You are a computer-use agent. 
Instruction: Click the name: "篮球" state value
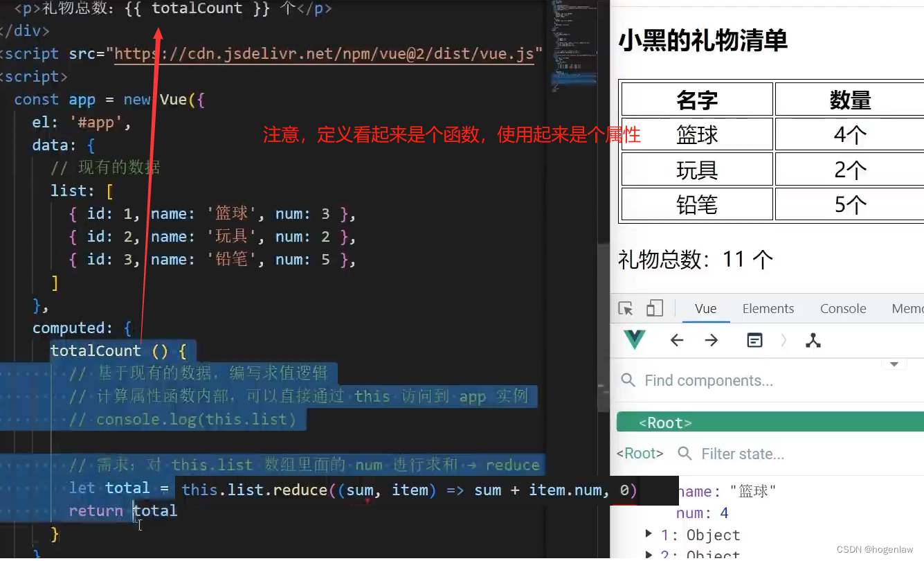pos(727,492)
